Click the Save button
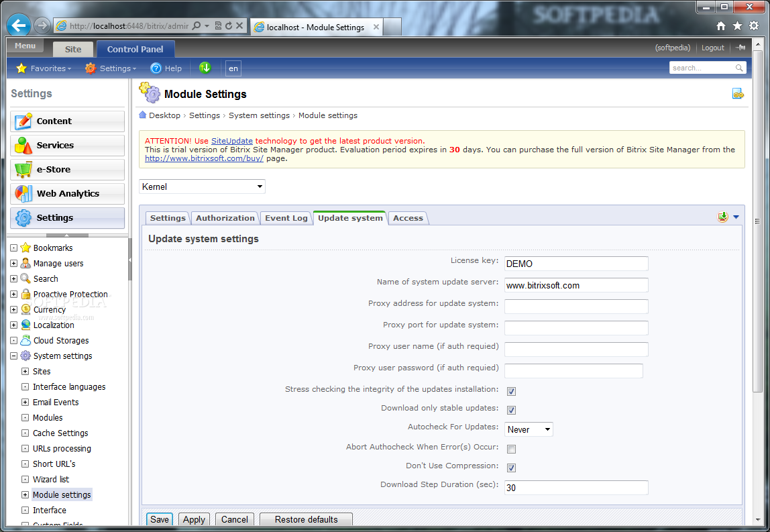Viewport: 770px width, 532px height. coord(160,519)
